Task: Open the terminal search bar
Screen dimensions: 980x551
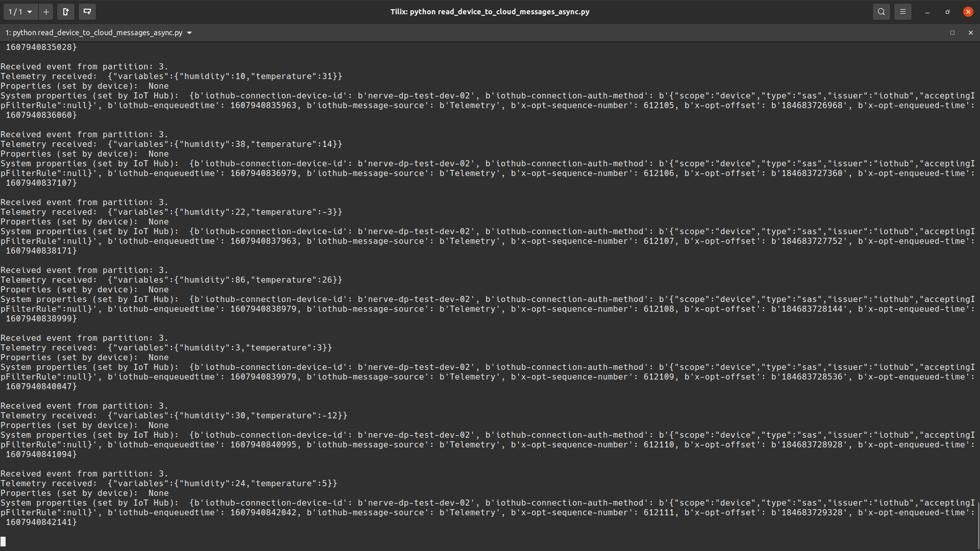Action: 881,11
